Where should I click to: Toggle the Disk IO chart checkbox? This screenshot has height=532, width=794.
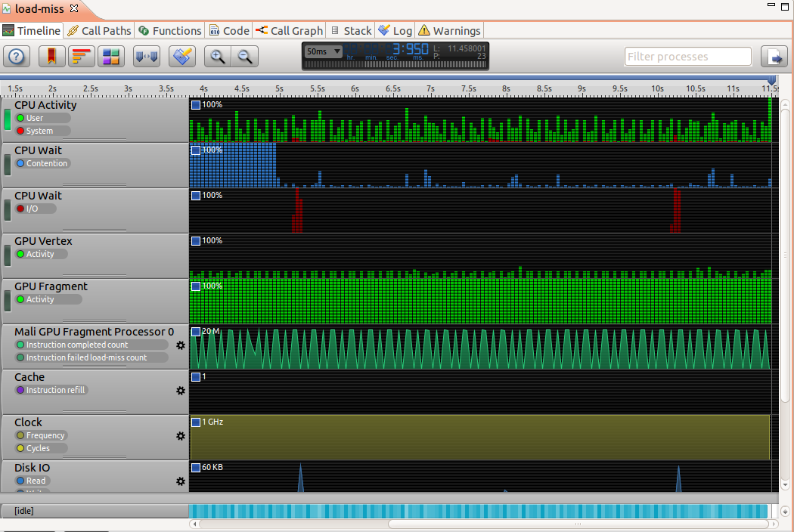coord(196,468)
